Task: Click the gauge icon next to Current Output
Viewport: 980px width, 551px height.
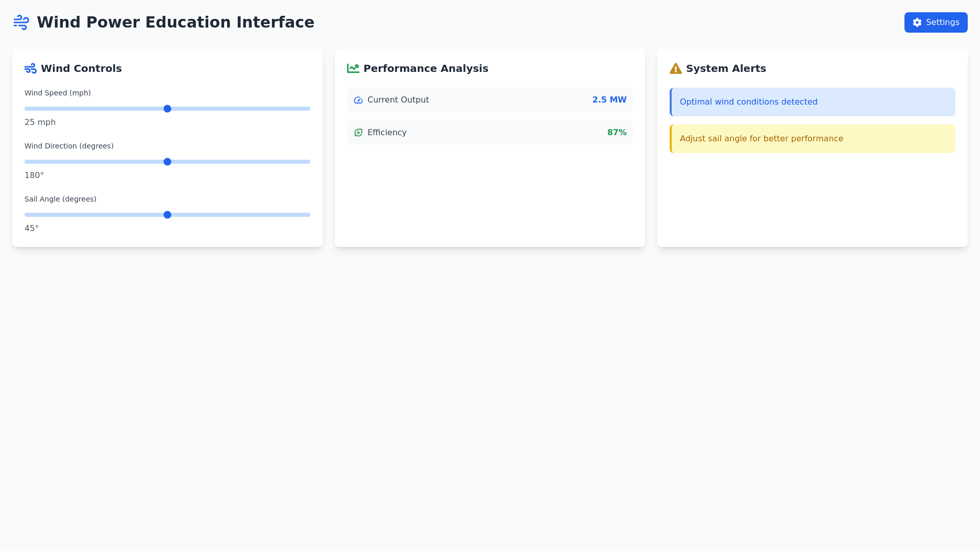Action: tap(358, 100)
